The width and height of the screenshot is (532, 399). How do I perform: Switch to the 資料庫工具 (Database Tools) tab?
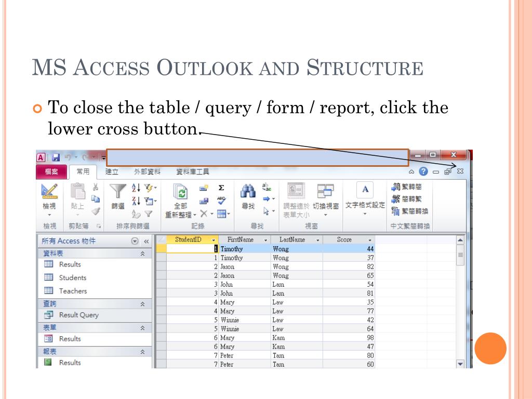192,171
